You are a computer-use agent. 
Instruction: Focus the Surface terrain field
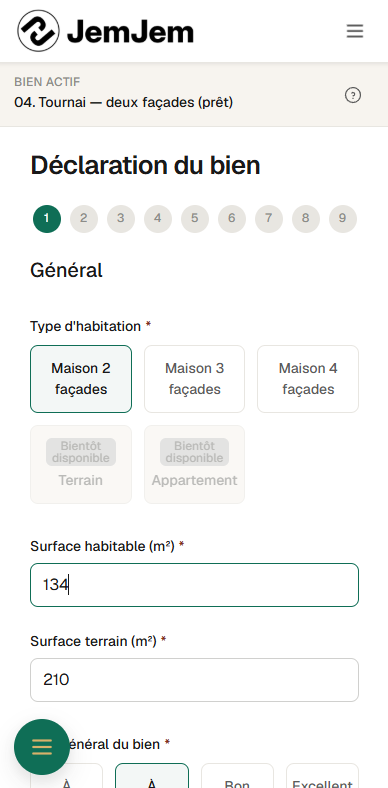[195, 680]
